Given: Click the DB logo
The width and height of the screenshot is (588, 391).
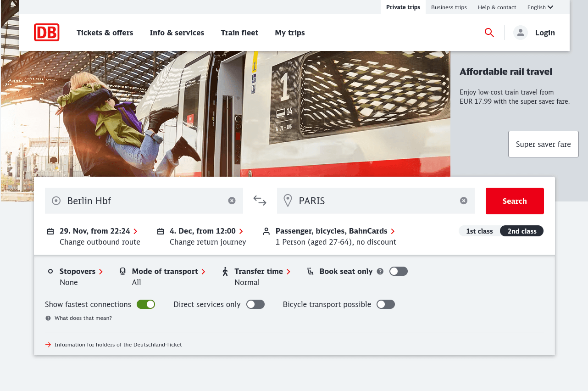Looking at the screenshot, I should [x=46, y=32].
